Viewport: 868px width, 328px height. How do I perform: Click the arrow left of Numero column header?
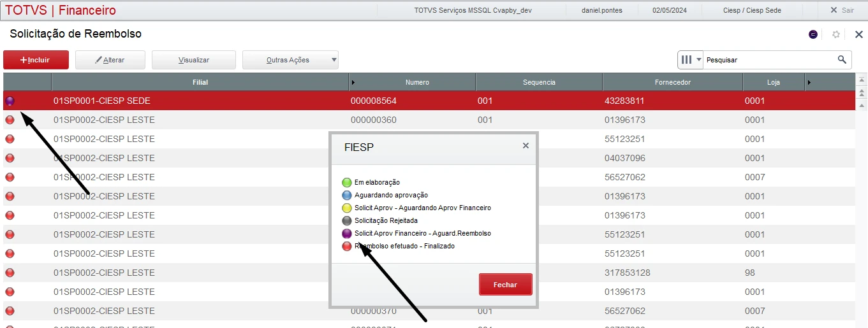pos(353,82)
